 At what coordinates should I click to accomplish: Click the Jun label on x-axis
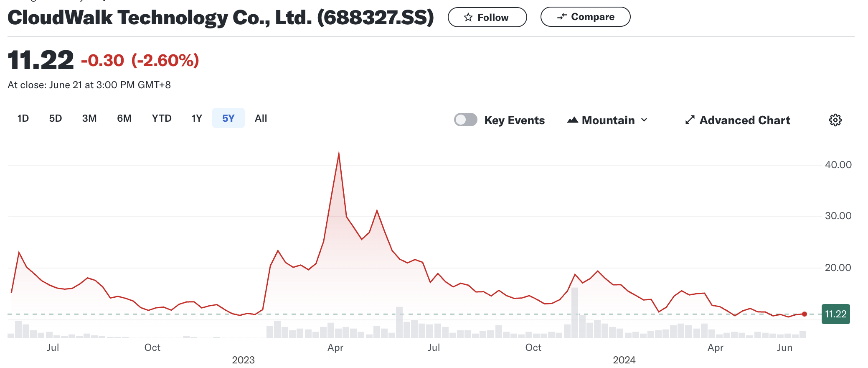click(784, 348)
